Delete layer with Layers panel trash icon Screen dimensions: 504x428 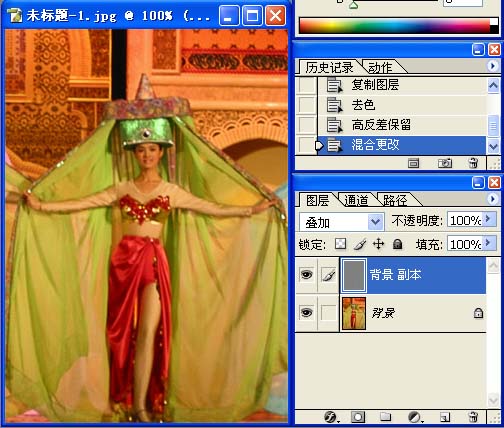(473, 417)
